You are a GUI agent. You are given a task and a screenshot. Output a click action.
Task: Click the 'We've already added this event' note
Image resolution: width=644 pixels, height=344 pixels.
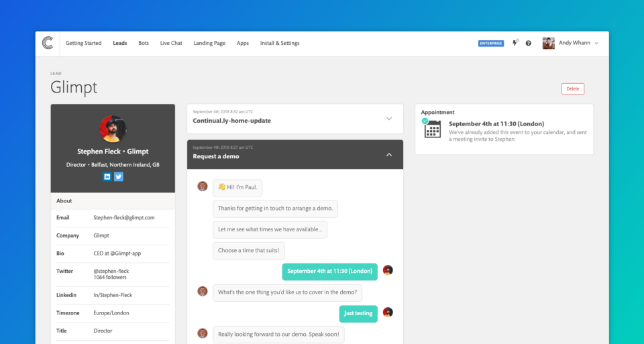click(517, 135)
